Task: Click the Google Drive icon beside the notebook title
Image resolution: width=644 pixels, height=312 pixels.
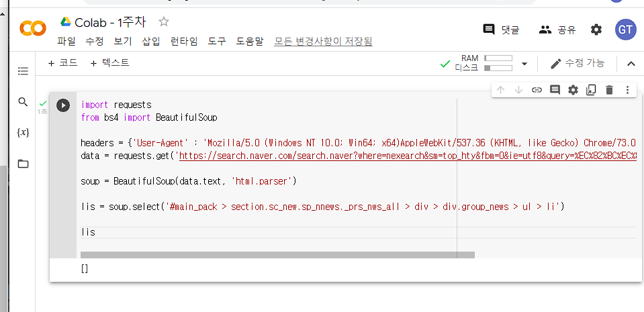Action: [x=66, y=21]
